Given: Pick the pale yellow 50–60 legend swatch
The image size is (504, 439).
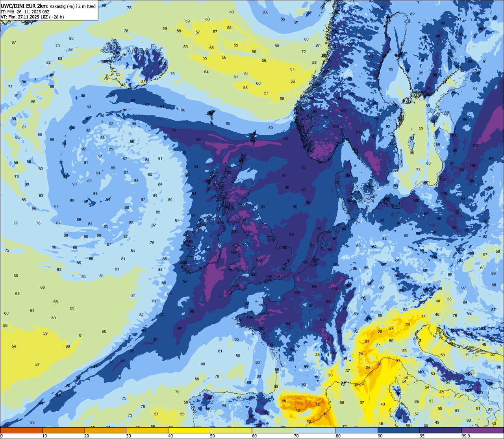Looking at the screenshot, I should tap(231, 430).
